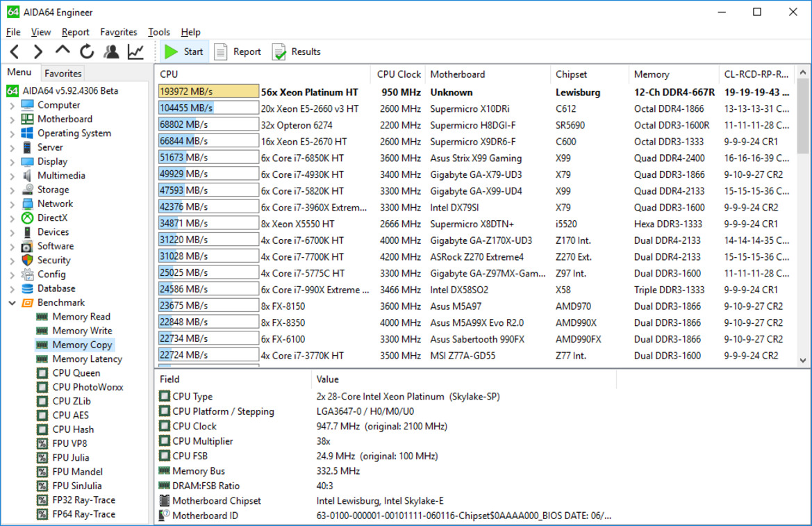Select the 8x FX-8150 row
This screenshot has height=526, width=812.
point(476,306)
